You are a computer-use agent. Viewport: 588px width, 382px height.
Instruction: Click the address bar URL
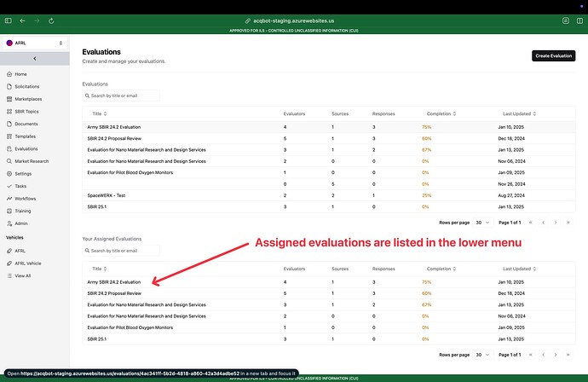tap(294, 20)
